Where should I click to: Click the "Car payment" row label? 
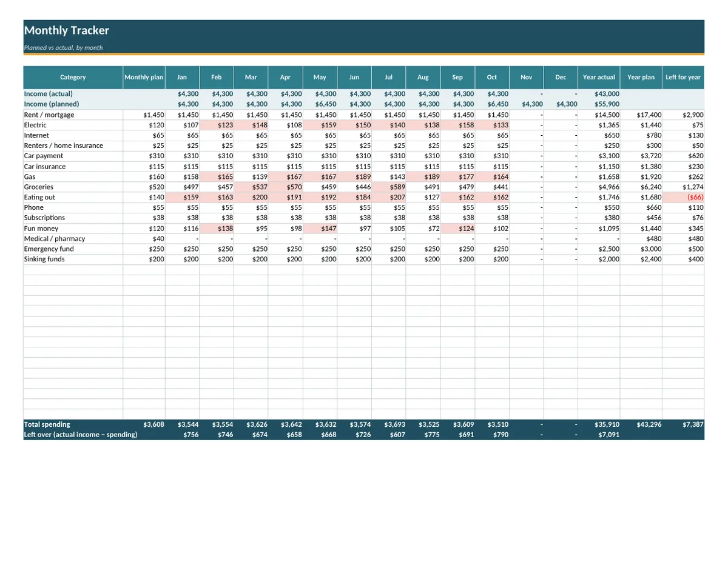(x=44, y=156)
